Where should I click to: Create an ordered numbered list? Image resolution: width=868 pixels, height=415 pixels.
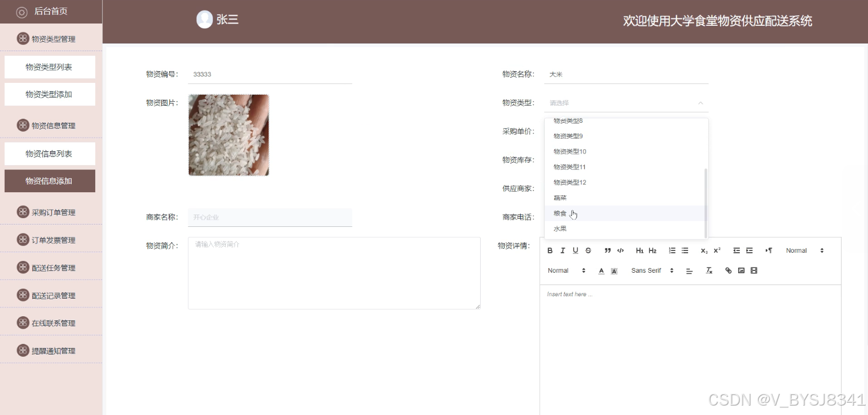click(x=672, y=250)
